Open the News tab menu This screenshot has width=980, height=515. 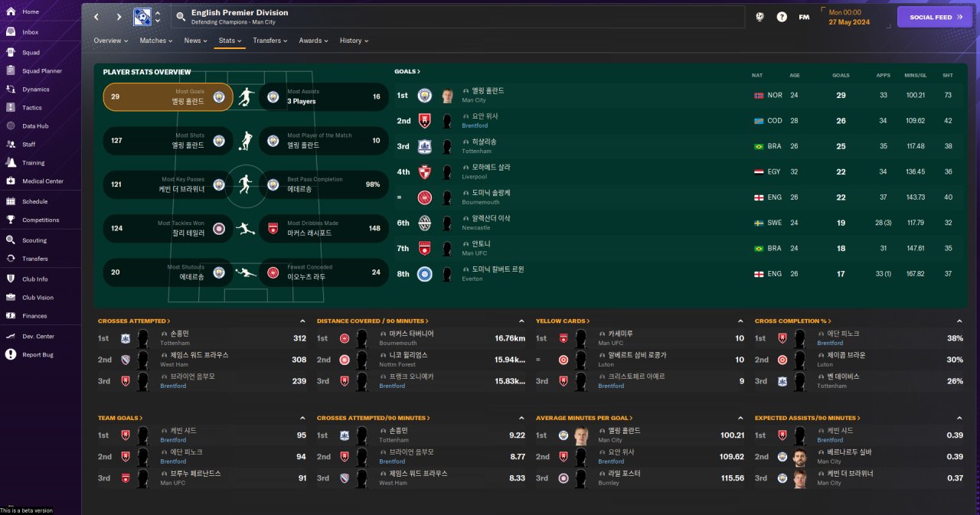point(195,41)
